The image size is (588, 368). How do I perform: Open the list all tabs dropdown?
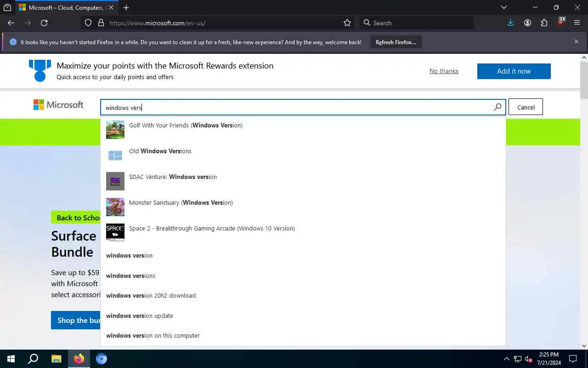[x=503, y=7]
